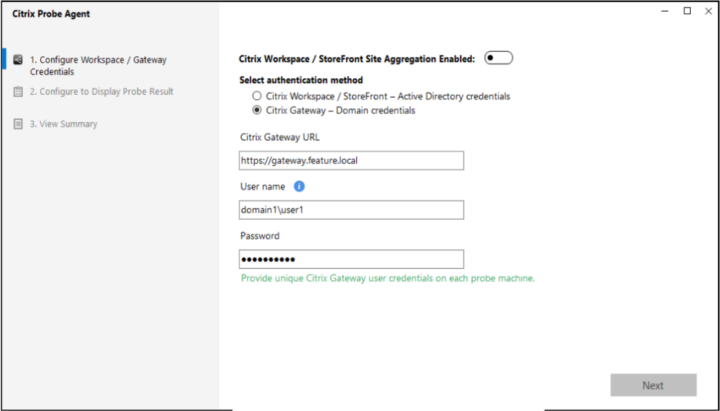The height and width of the screenshot is (411, 720).
Task: Maximize the Citrix Probe Agent window
Action: click(x=687, y=11)
